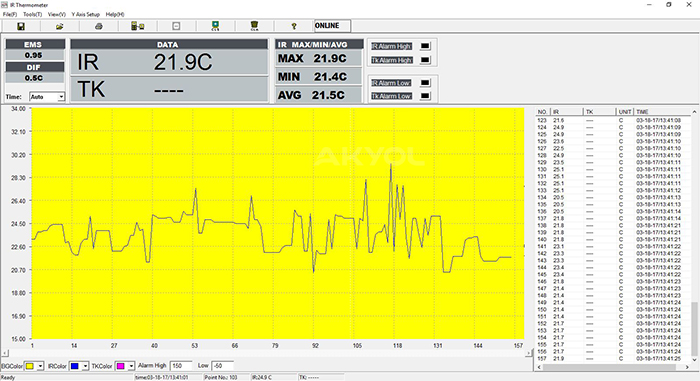Viewport: 700px width, 381px height.
Task: Toggle the IR Alarm Low indicator
Action: (x=425, y=83)
